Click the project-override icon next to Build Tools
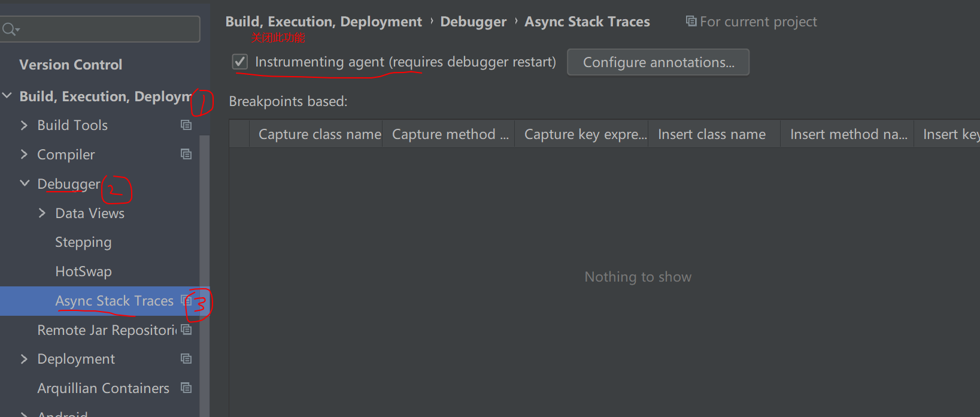This screenshot has height=417, width=980. [x=186, y=125]
